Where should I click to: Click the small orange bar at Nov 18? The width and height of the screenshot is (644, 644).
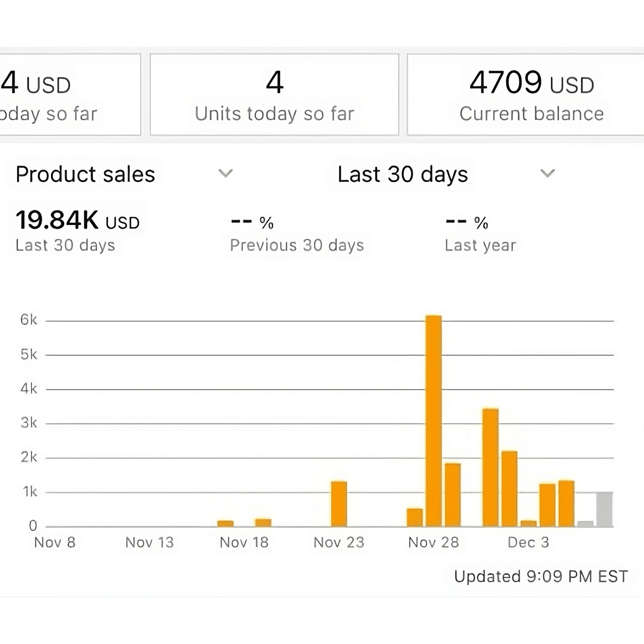pos(263,522)
